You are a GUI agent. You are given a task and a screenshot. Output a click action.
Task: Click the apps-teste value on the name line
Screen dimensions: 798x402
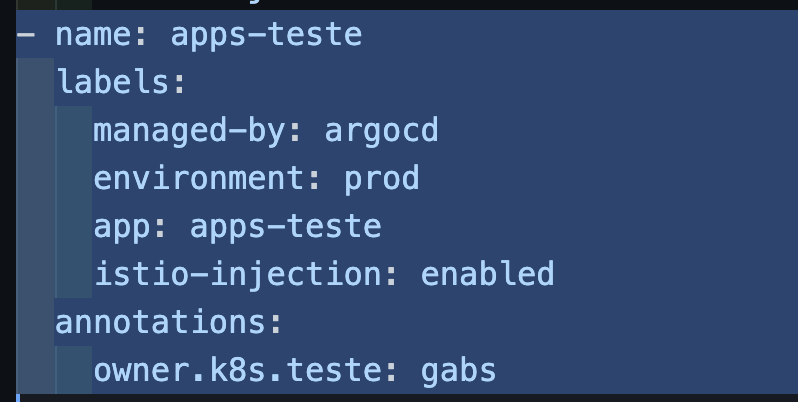coord(266,35)
